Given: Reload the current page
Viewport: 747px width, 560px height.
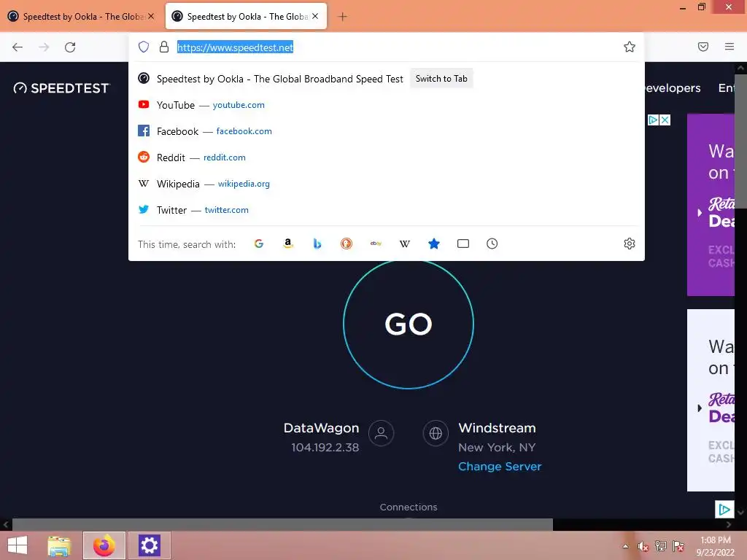Looking at the screenshot, I should click(x=70, y=47).
